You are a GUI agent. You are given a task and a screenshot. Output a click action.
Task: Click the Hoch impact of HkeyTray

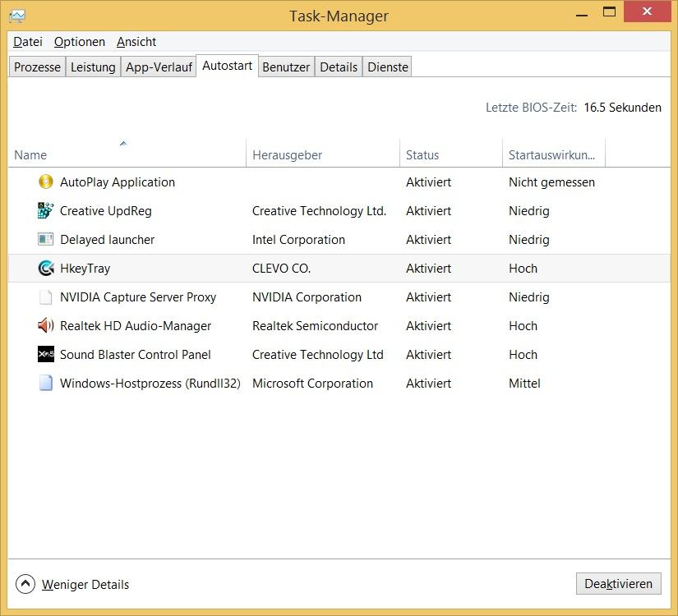(523, 269)
